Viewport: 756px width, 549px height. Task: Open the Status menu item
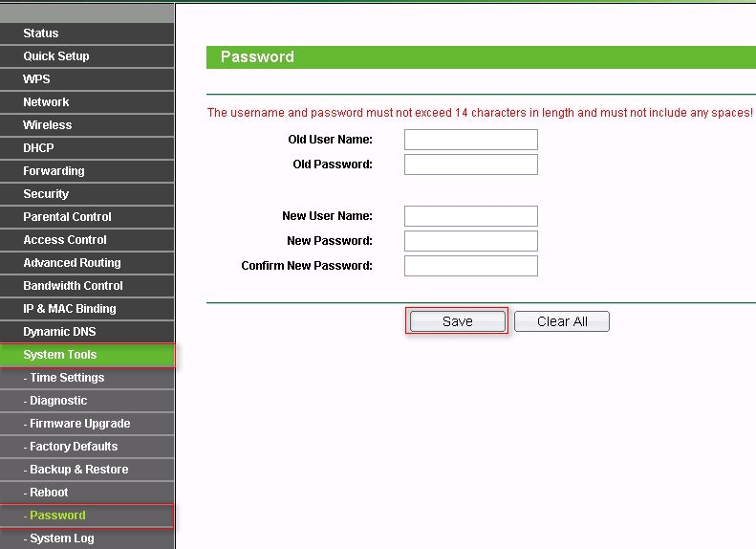point(87,33)
